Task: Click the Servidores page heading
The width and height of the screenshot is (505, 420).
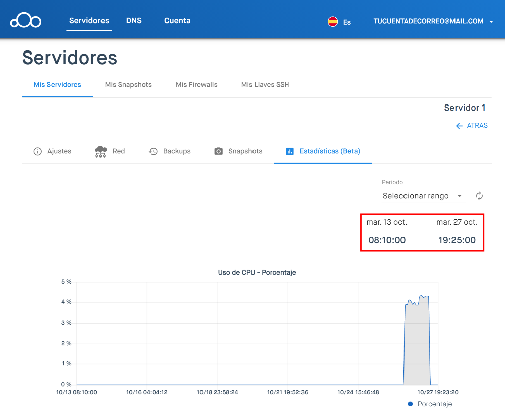Action: [x=70, y=58]
